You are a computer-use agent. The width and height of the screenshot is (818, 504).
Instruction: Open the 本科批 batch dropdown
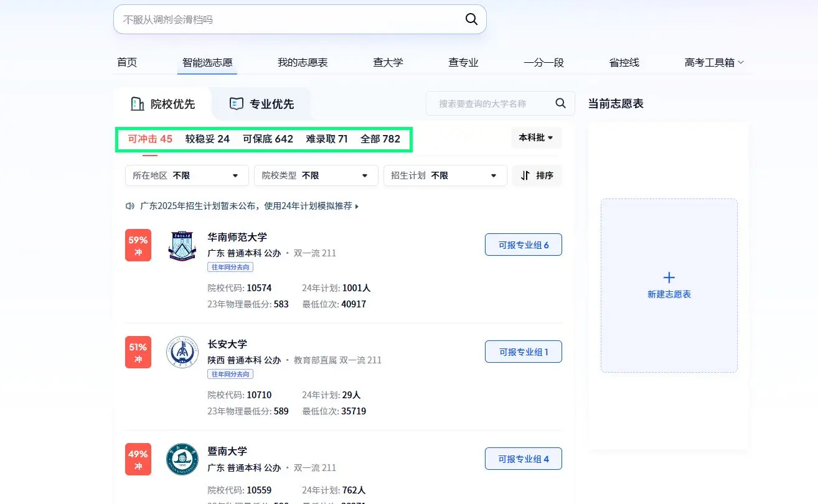tap(536, 138)
